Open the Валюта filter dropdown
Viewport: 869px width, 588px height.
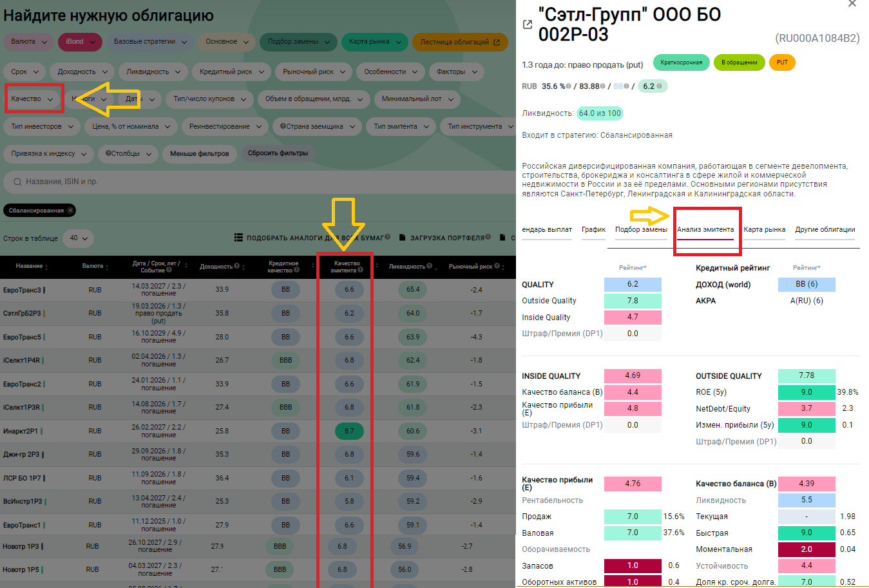pyautogui.click(x=30, y=42)
